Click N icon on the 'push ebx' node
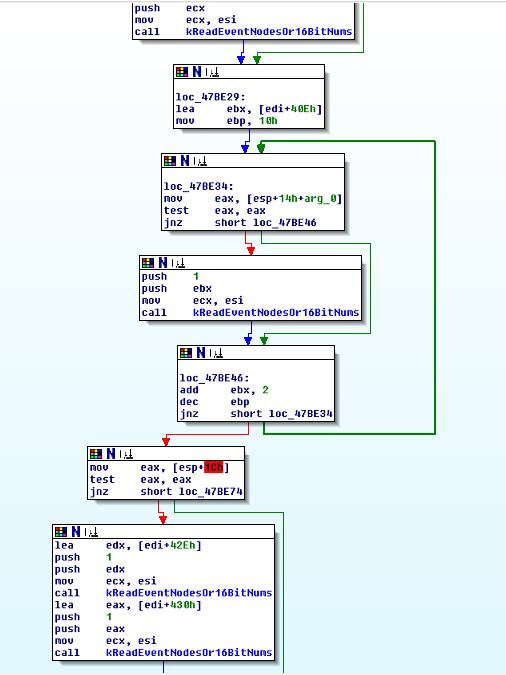The width and height of the screenshot is (506, 675). point(163,263)
